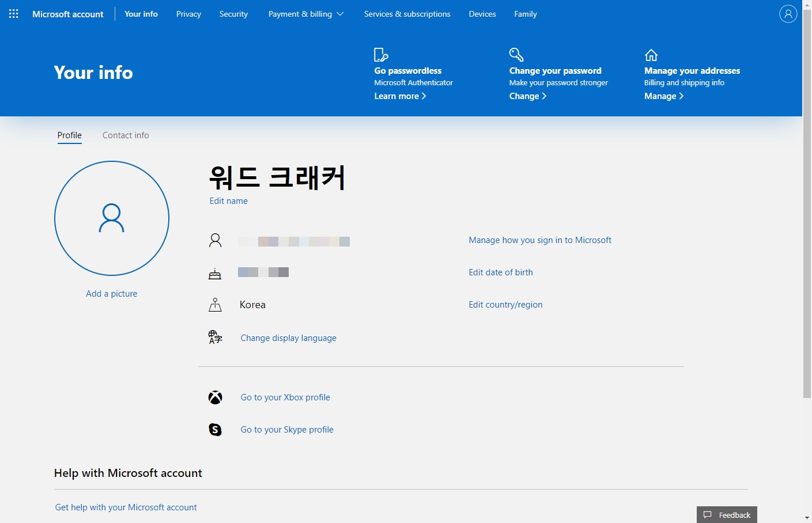Open the Security menu item
The height and width of the screenshot is (523, 812).
[x=233, y=13]
